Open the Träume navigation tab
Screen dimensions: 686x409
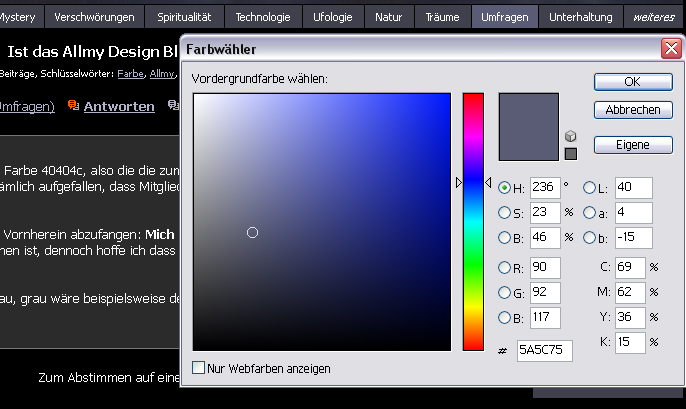pyautogui.click(x=442, y=17)
